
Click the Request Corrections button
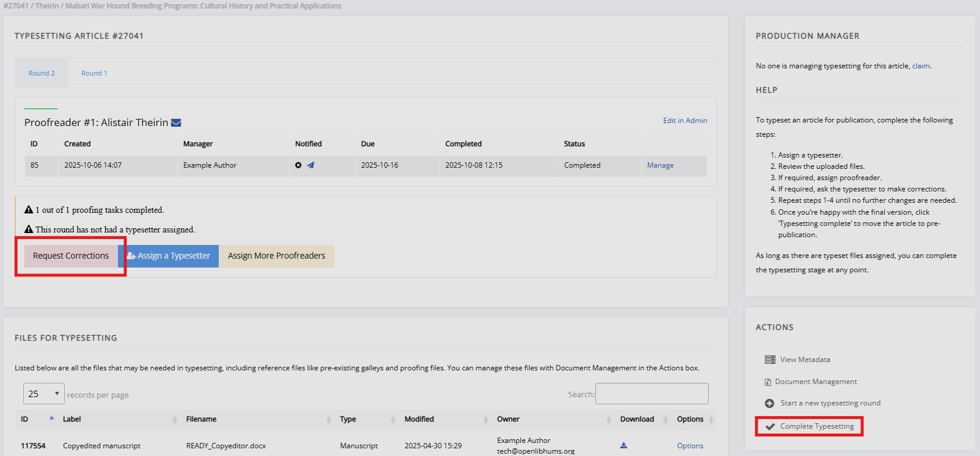[71, 256]
